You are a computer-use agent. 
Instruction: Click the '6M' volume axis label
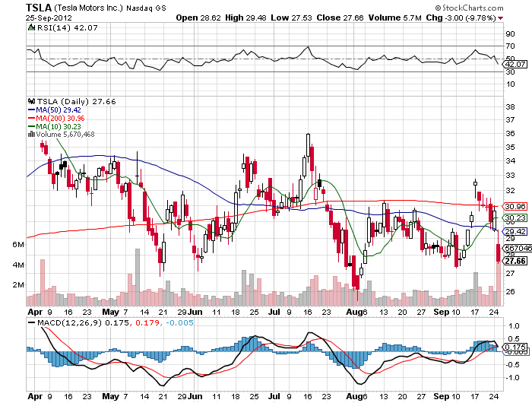[18, 244]
